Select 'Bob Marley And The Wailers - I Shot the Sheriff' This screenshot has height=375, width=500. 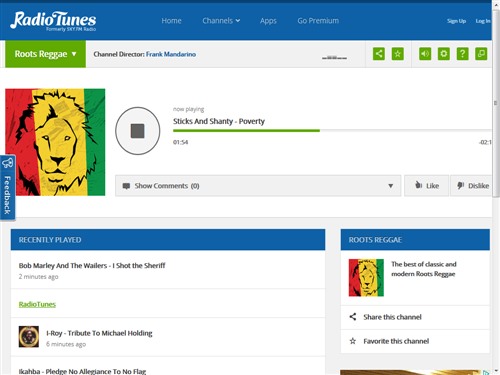coord(92,266)
